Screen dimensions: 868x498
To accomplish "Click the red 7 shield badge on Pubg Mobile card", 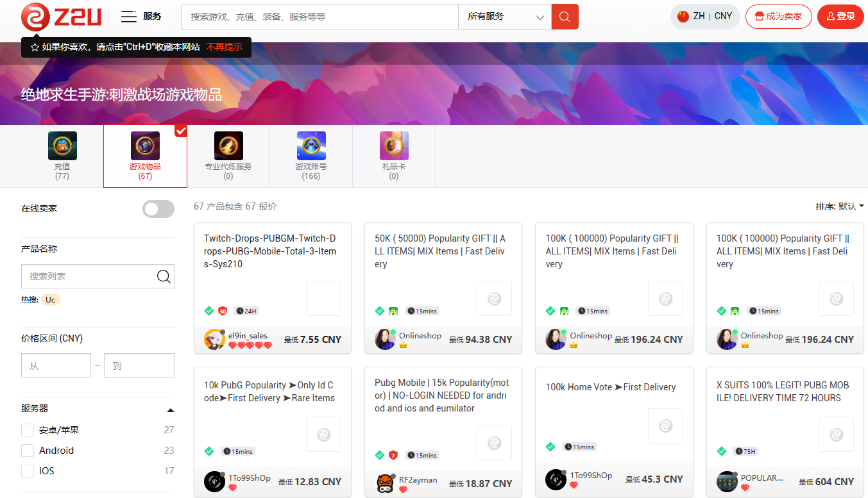I will [x=393, y=455].
